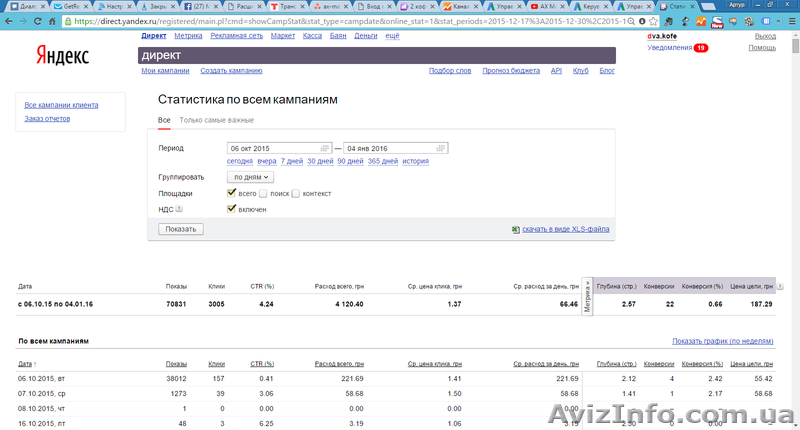Open the 'по дням' grouping dropdown
800x430 pixels.
point(250,176)
